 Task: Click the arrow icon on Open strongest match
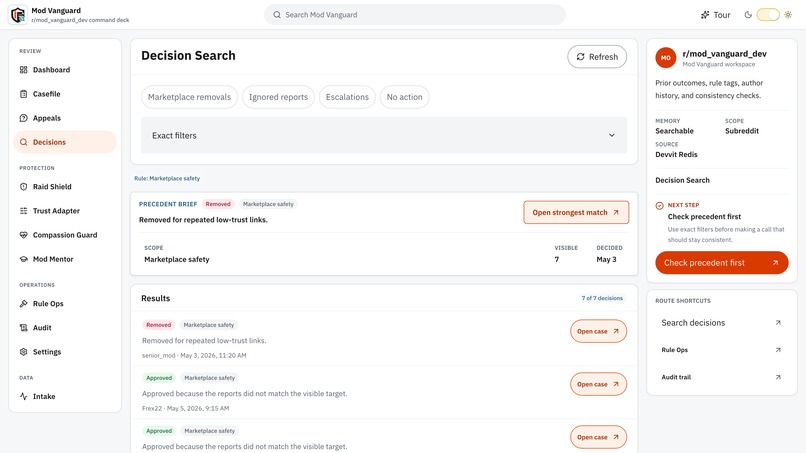coord(616,212)
